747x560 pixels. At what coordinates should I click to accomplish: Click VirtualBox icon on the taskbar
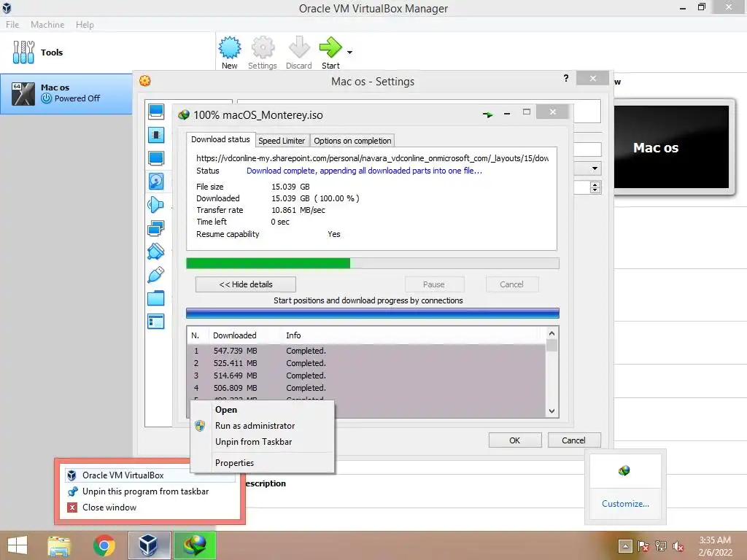tap(149, 545)
